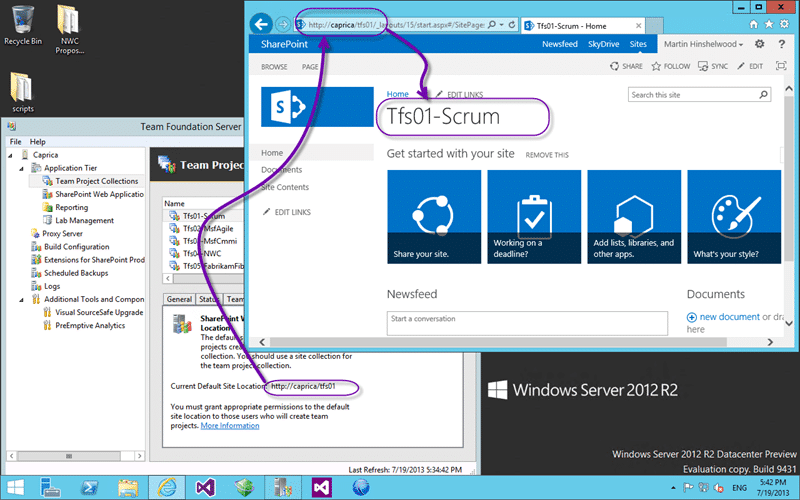Select Visual SourceSafe Upgrade node

coord(93,312)
